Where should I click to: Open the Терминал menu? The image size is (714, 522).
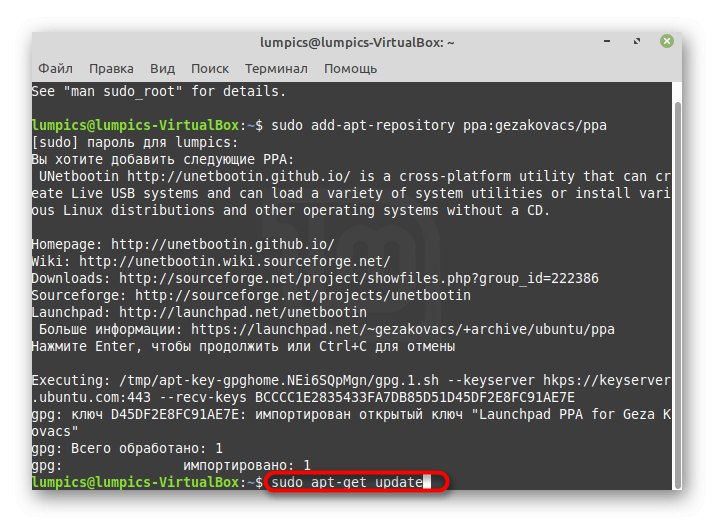pyautogui.click(x=276, y=68)
